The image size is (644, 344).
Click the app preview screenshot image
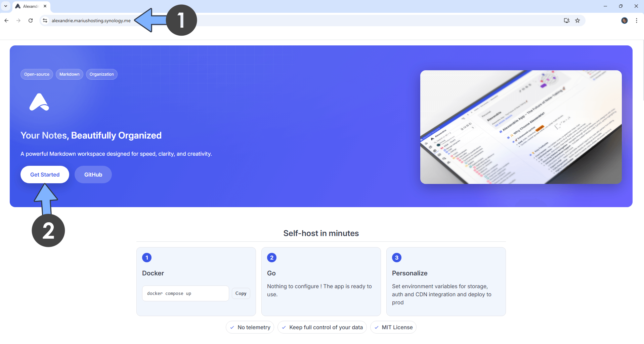[521, 127]
